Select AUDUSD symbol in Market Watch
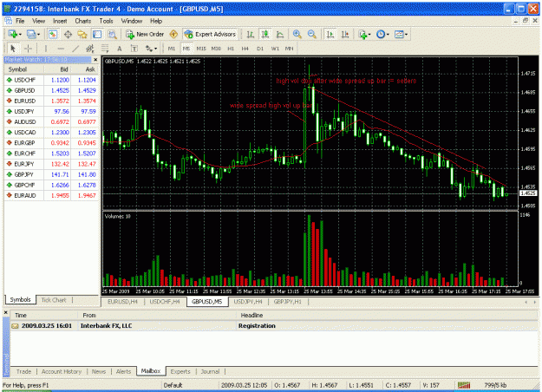The image size is (542, 392). click(x=25, y=121)
